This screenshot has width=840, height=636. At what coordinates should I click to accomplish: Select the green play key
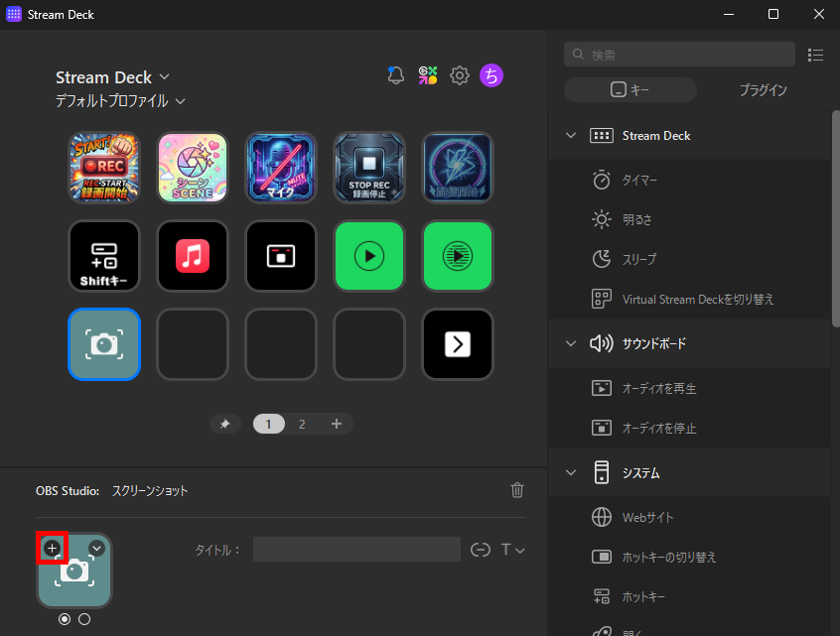click(369, 256)
